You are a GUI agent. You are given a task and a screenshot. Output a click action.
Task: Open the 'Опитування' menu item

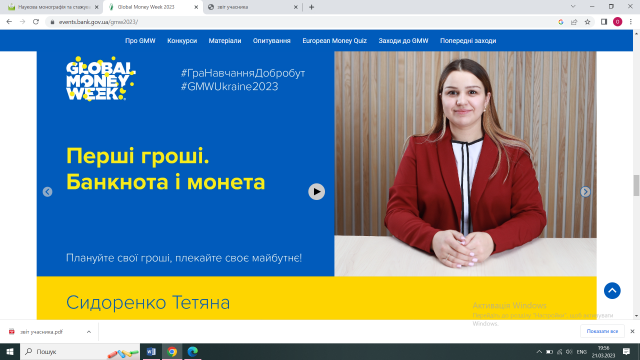tap(271, 41)
